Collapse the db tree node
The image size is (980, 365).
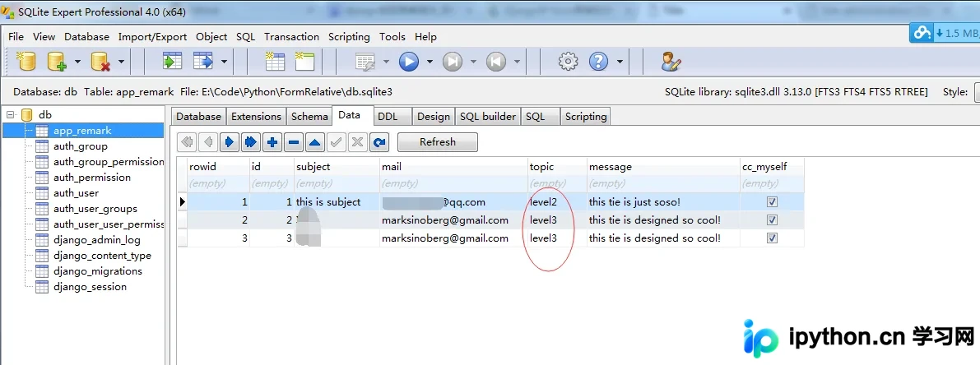(x=10, y=115)
